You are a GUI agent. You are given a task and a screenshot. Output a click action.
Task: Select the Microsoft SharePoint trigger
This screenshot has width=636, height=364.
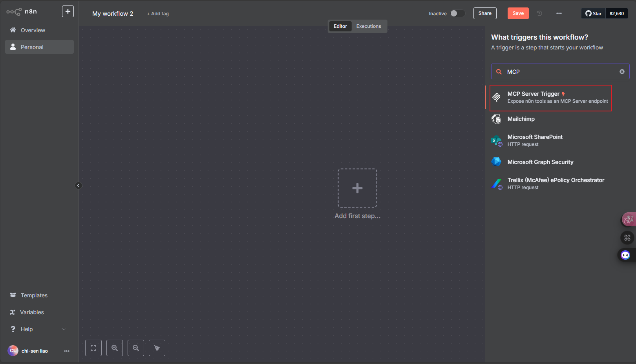coord(535,140)
